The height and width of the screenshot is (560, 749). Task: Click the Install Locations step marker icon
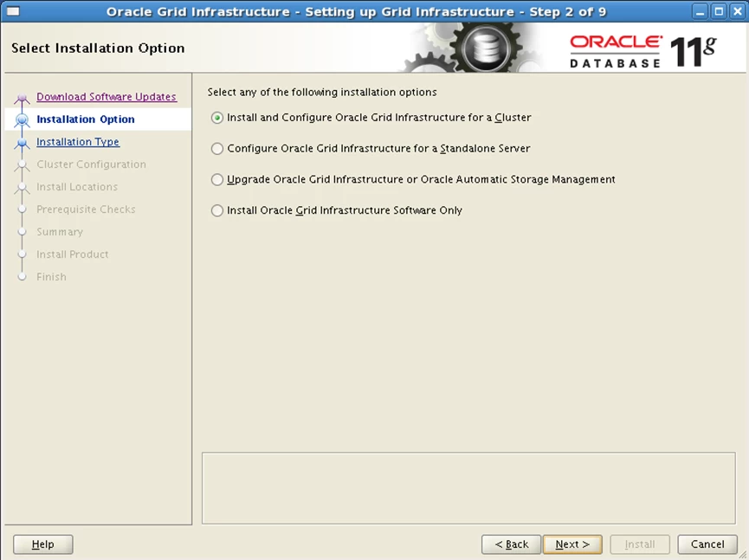tap(22, 188)
